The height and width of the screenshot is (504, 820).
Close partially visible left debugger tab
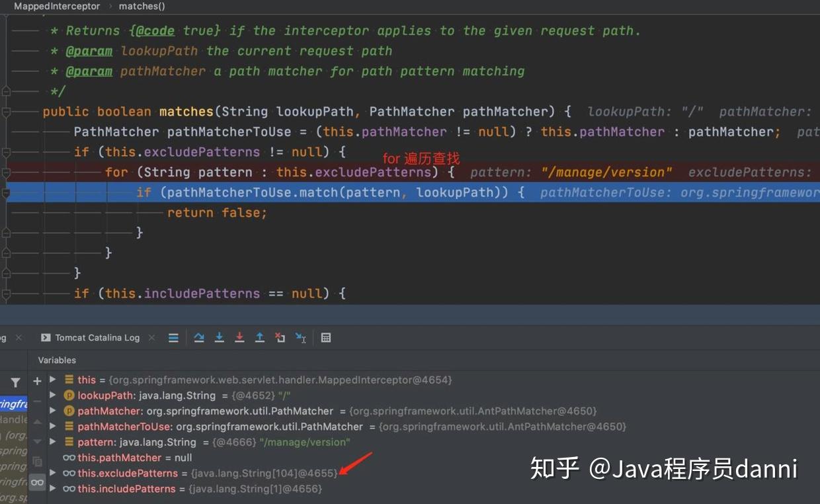point(19,337)
